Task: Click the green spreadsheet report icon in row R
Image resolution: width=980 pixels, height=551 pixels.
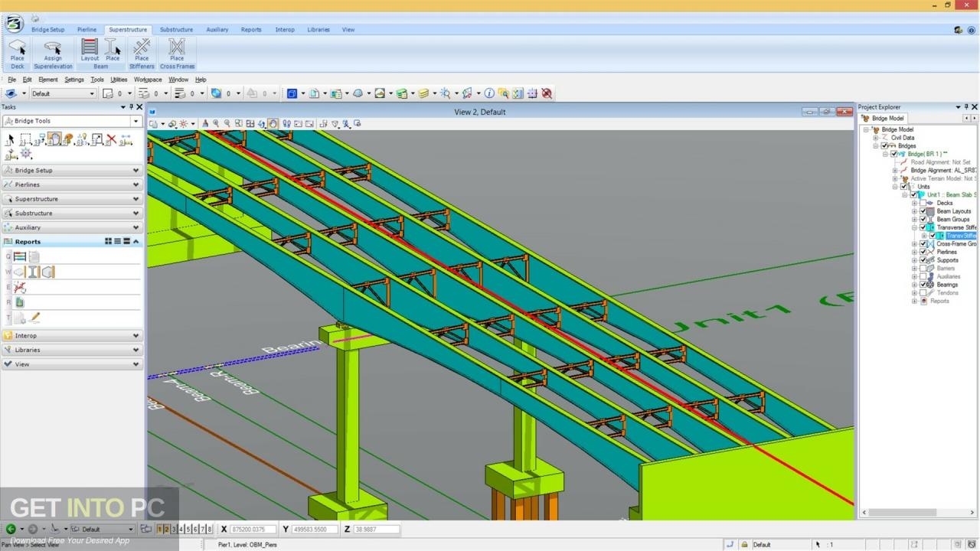Action: point(20,302)
